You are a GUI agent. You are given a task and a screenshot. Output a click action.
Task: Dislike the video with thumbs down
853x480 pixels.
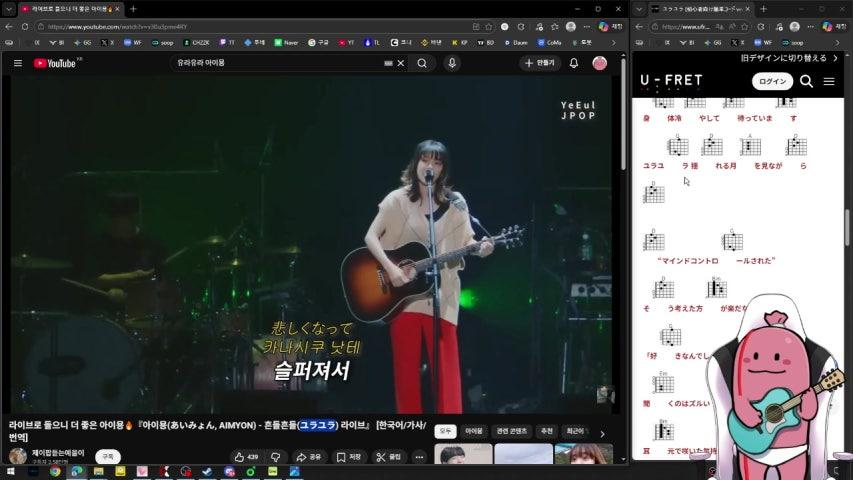tap(276, 457)
